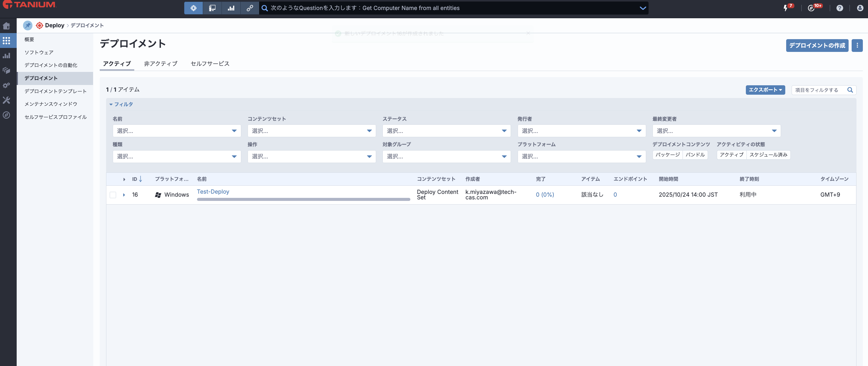This screenshot has width=868, height=366.
Task: Click the wrench tools icon in sidebar
Action: pyautogui.click(x=6, y=100)
